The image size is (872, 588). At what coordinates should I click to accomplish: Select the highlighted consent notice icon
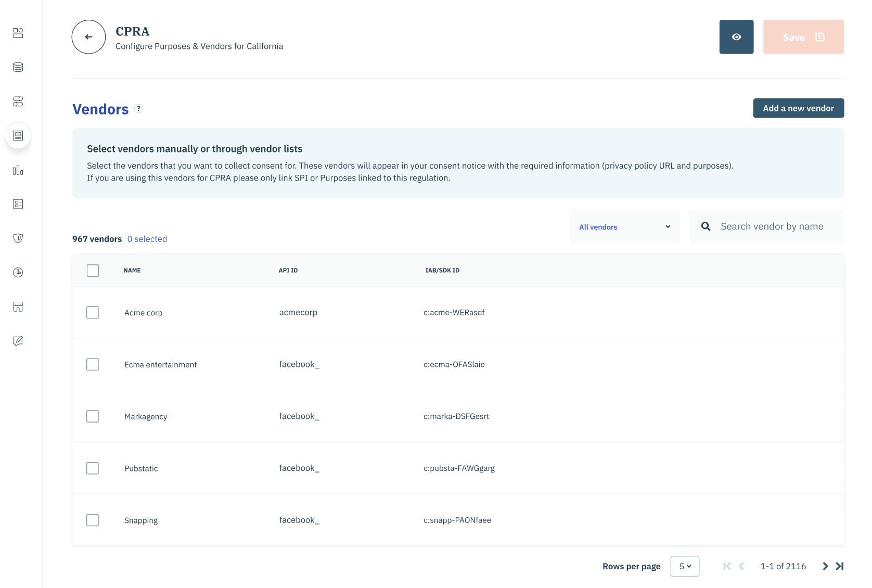coord(18,135)
